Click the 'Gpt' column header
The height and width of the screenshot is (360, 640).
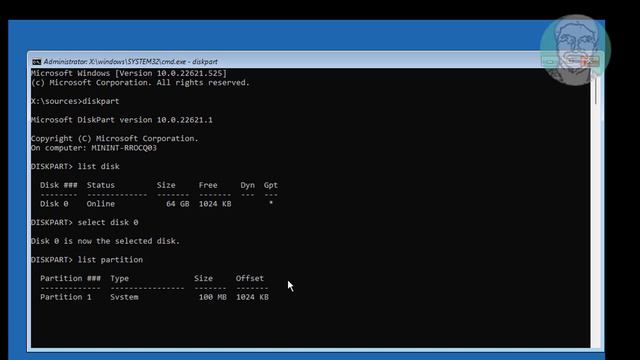[271, 185]
